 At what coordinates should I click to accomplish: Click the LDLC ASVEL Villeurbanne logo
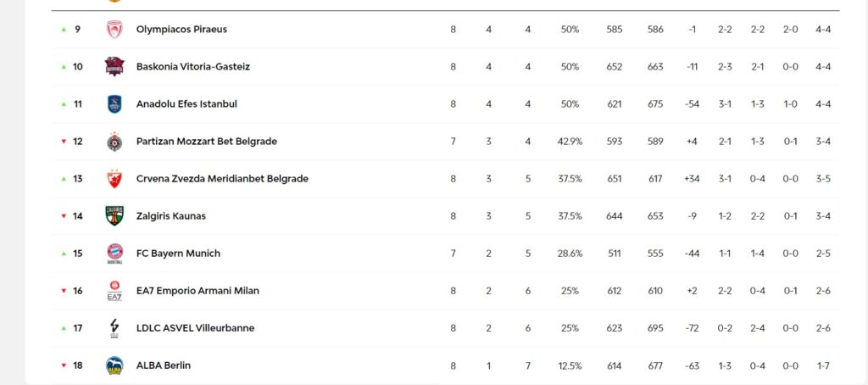[114, 328]
